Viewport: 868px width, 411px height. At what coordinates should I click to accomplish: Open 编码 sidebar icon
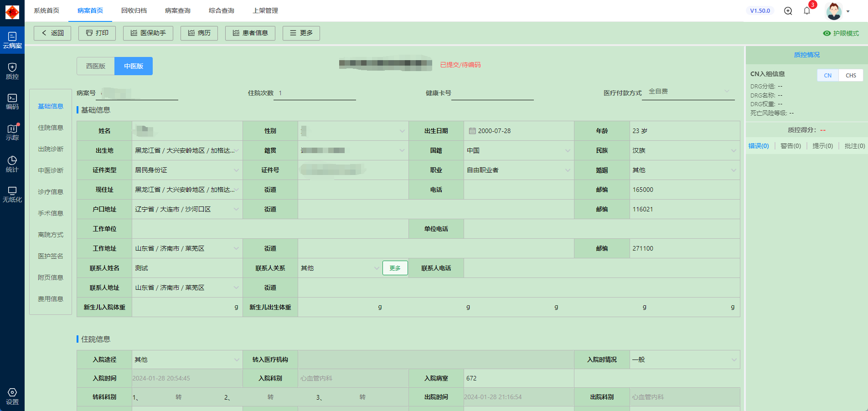[12, 102]
